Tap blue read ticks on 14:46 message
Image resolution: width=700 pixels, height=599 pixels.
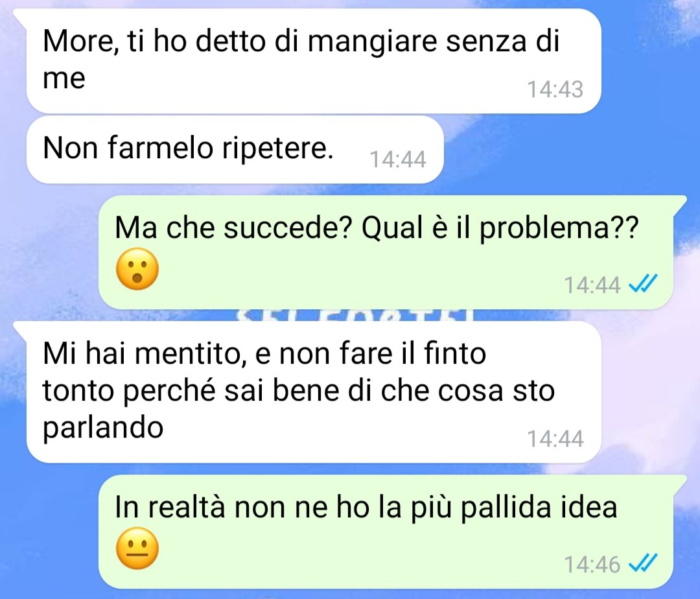click(x=643, y=563)
